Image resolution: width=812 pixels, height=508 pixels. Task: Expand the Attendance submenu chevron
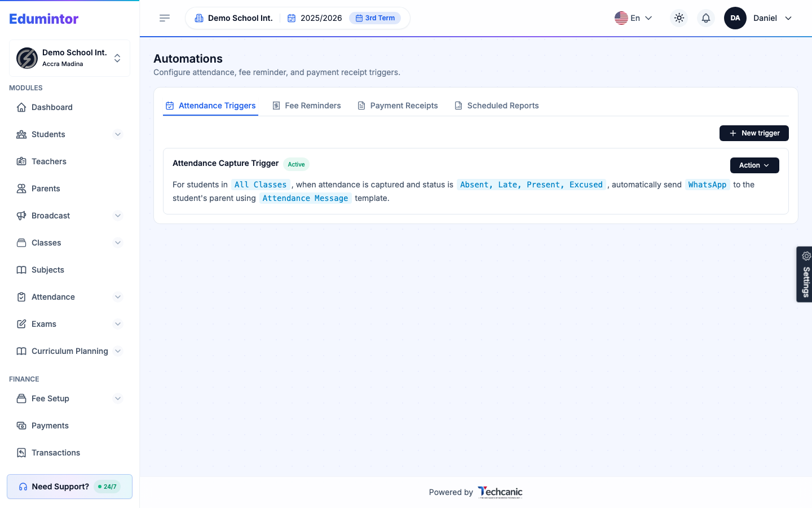[118, 297]
